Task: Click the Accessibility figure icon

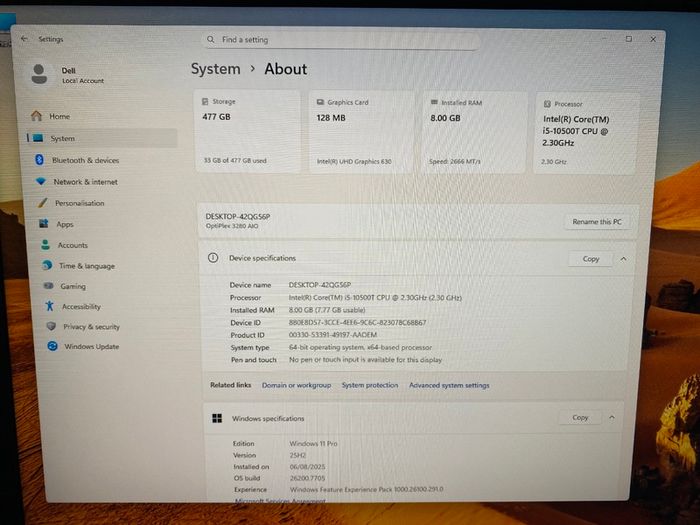Action: click(x=50, y=306)
